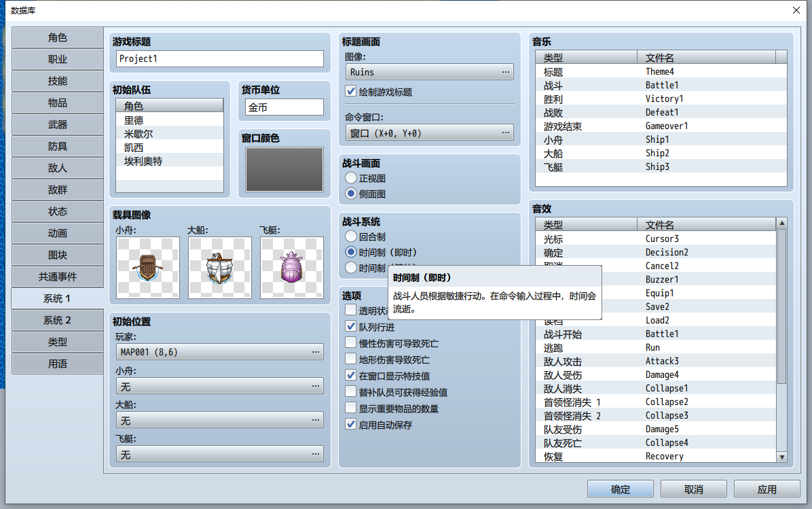Select the 逃跑 Run sound effect row
This screenshot has width=812, height=509.
click(656, 347)
